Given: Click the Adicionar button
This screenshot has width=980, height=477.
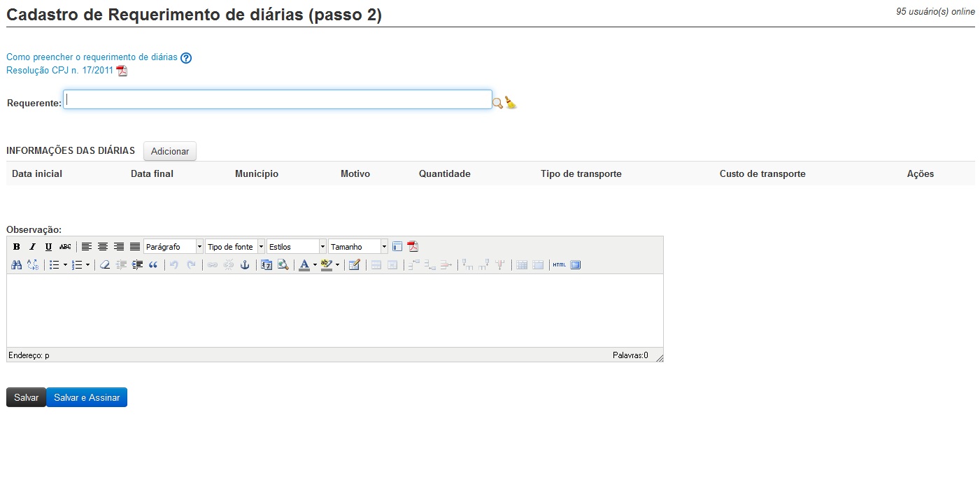Looking at the screenshot, I should click(170, 151).
